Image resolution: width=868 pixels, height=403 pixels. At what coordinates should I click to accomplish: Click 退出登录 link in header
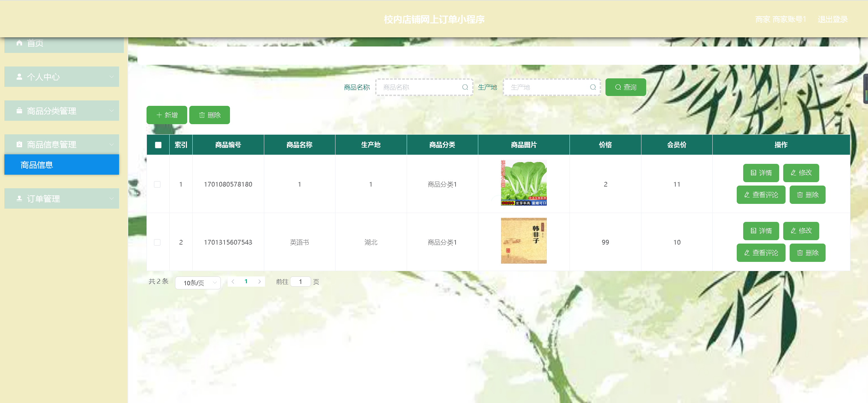pyautogui.click(x=832, y=19)
